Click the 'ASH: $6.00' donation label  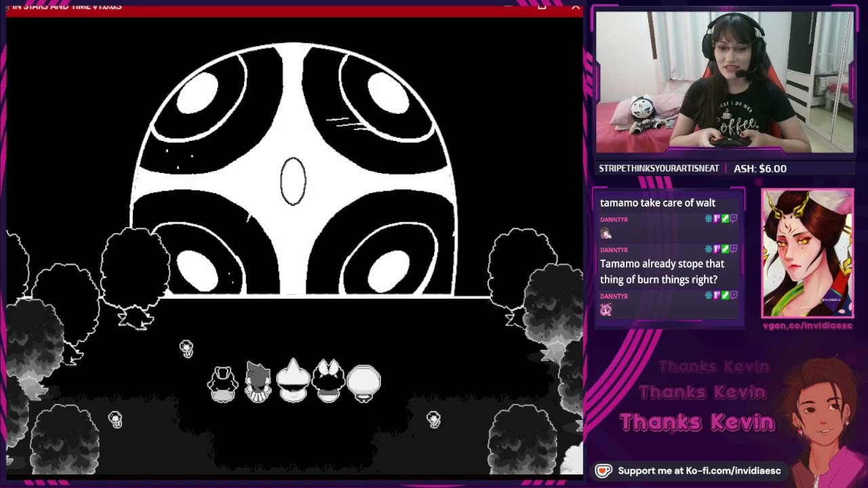[760, 168]
